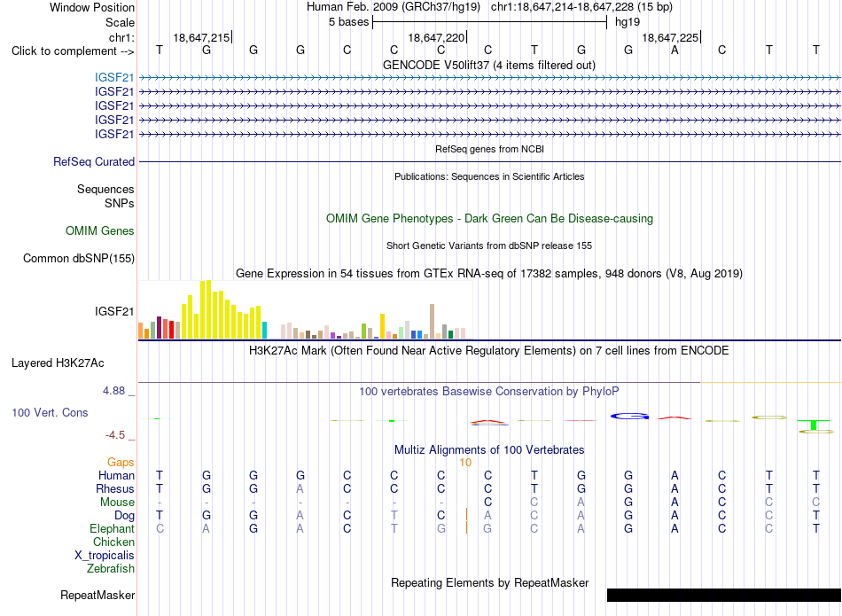Click the 'Sequences' track label
Image resolution: width=842 pixels, height=616 pixels.
pos(105,189)
